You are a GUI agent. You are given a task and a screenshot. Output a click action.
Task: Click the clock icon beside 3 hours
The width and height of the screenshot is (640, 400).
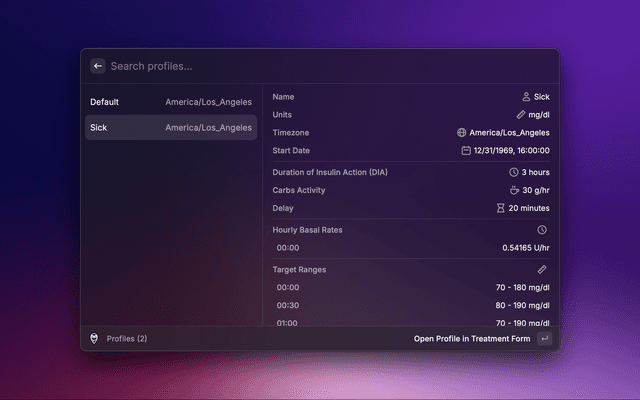pyautogui.click(x=514, y=172)
